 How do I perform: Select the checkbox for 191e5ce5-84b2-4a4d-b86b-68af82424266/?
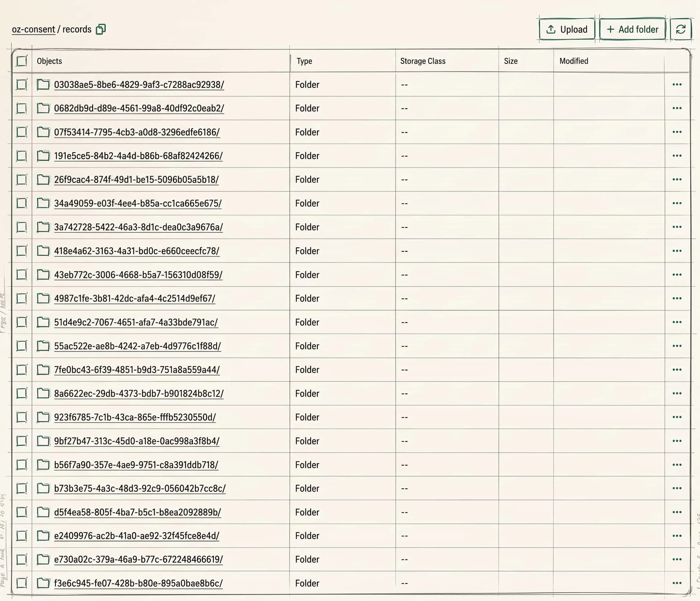click(x=22, y=156)
